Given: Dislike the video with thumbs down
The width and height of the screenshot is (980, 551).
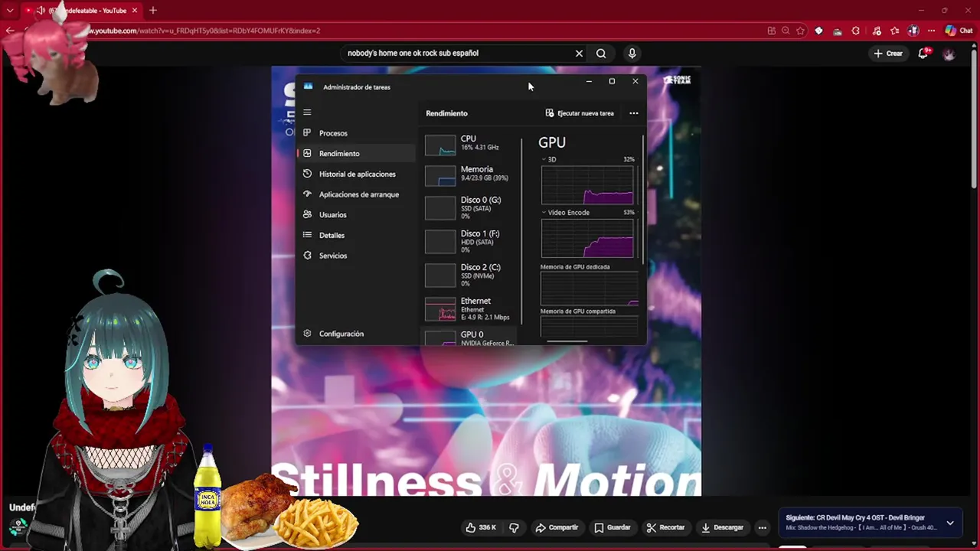Looking at the screenshot, I should pyautogui.click(x=514, y=527).
